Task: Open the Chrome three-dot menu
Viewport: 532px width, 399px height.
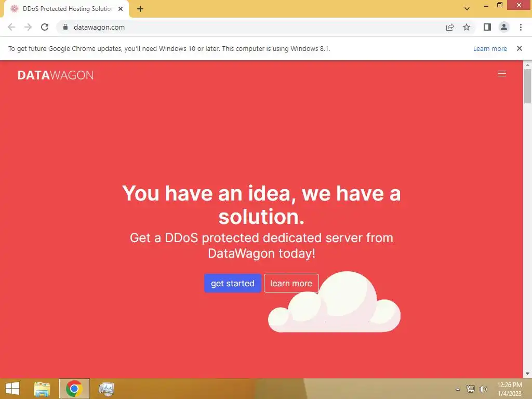Action: [x=521, y=27]
